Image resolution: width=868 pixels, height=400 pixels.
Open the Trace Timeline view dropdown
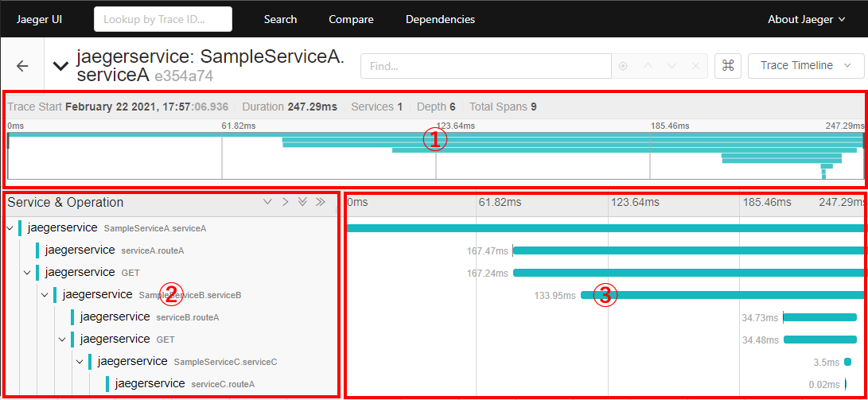[x=805, y=66]
